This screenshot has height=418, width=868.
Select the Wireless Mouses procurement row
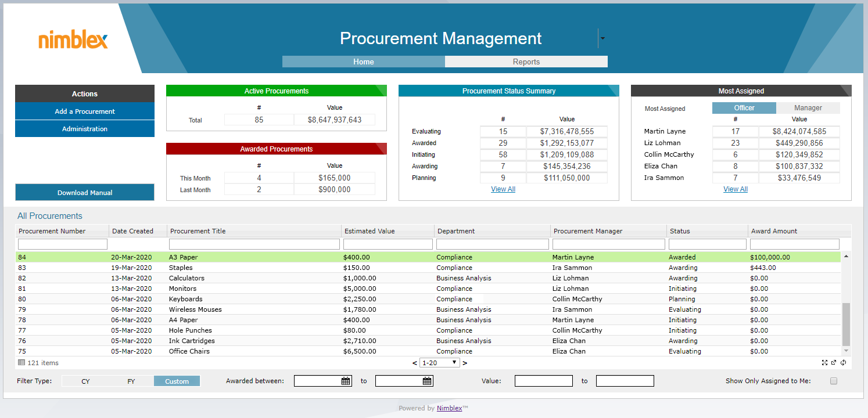coord(428,309)
